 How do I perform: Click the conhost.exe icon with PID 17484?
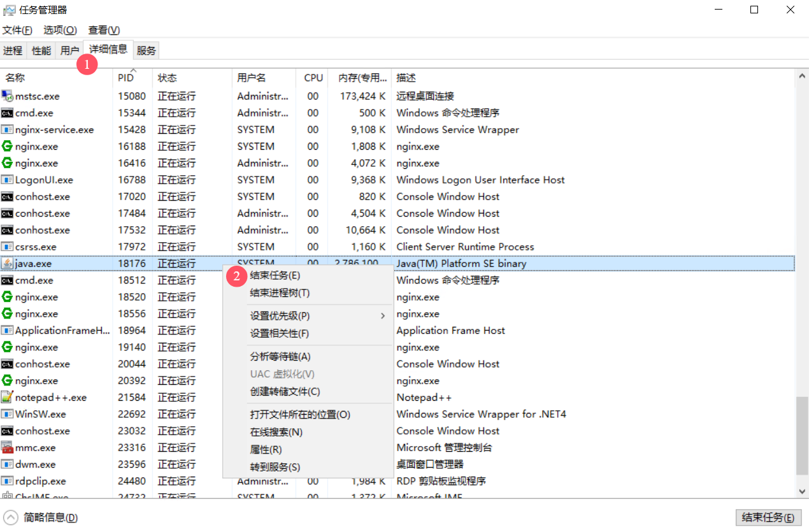[7, 213]
